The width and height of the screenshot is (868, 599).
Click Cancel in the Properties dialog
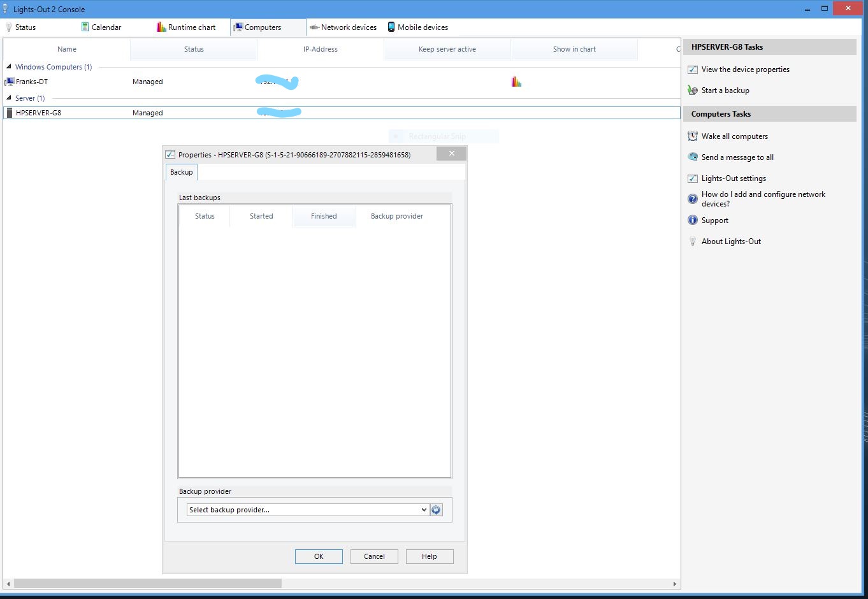click(x=374, y=556)
